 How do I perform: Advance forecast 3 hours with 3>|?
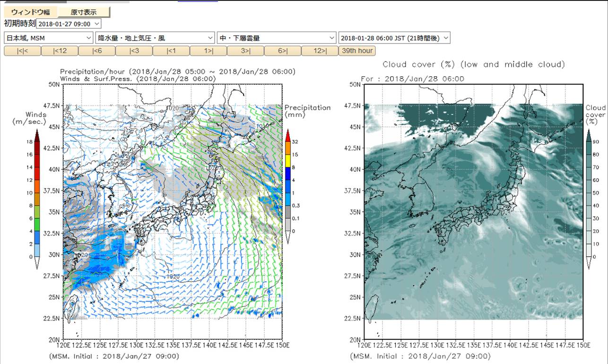[245, 51]
